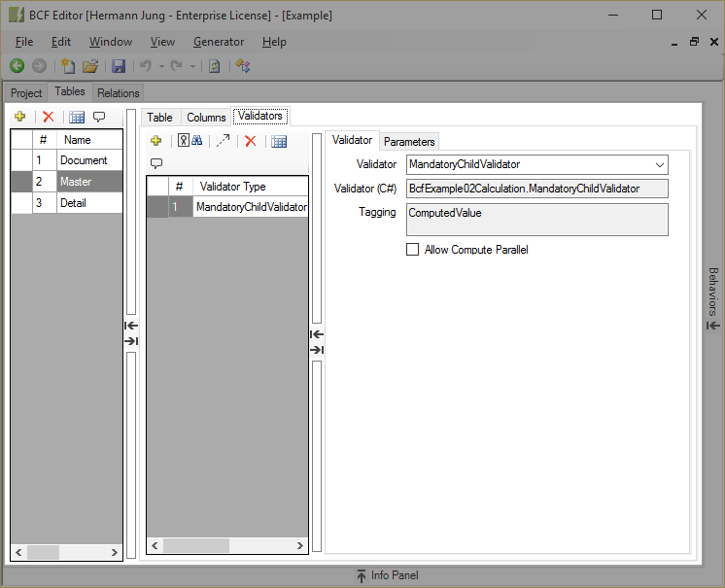725x588 pixels.
Task: Select the Validator detail tab
Action: (x=352, y=140)
